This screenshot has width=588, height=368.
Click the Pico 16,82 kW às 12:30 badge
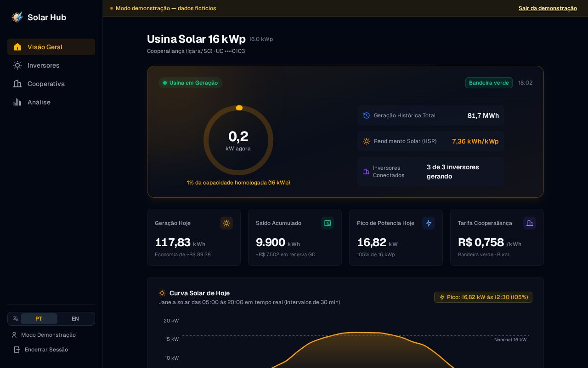point(483,297)
